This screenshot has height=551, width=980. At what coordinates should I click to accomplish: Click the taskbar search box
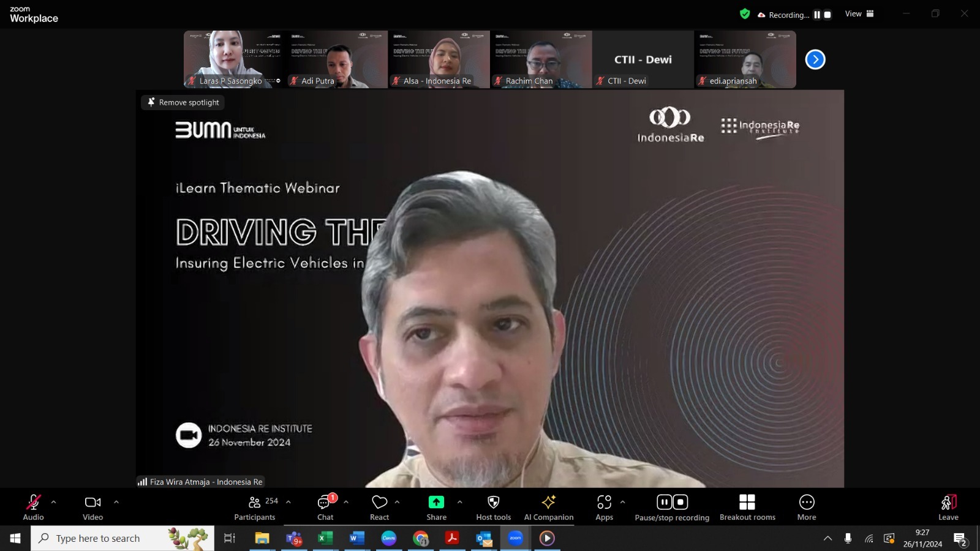click(x=123, y=538)
